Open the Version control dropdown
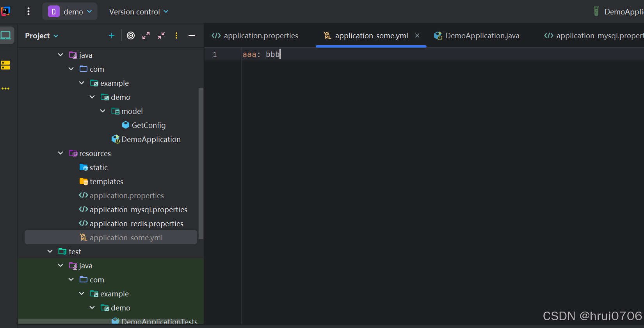The height and width of the screenshot is (328, 644). (x=139, y=12)
